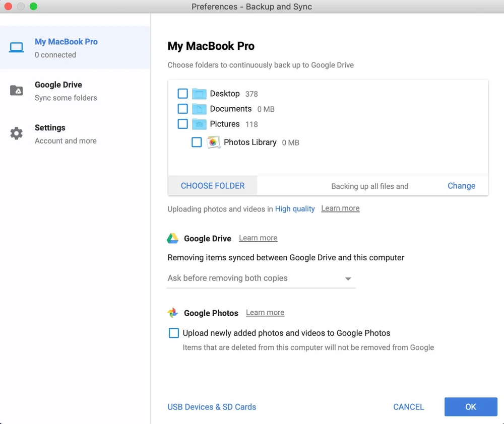504x424 pixels.
Task: Click the Photos Library app icon
Action: [x=213, y=143]
